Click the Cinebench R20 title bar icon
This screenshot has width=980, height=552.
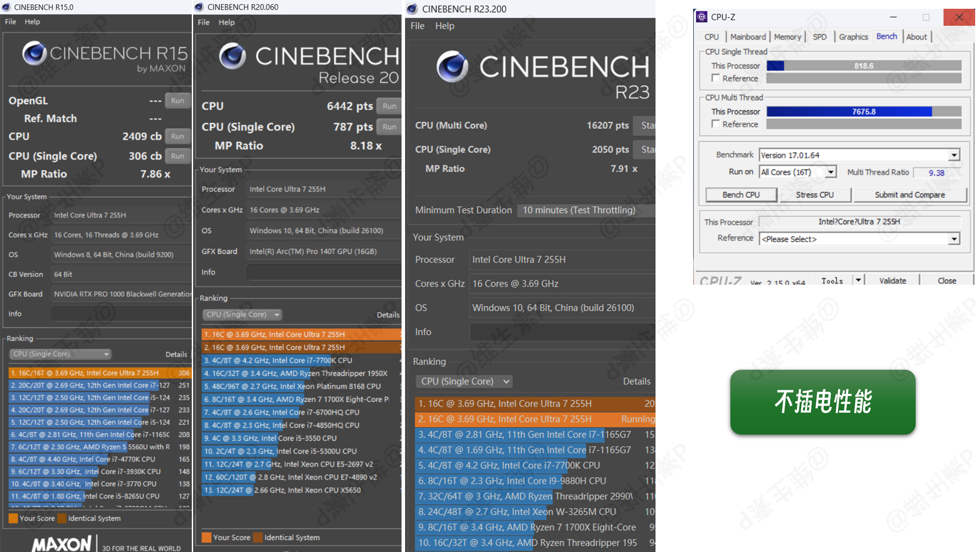200,7
